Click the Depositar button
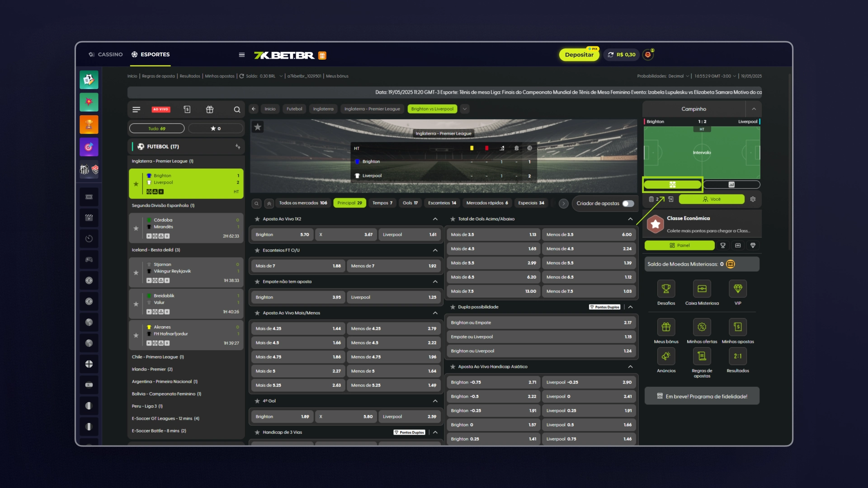The height and width of the screenshot is (488, 868). point(579,55)
